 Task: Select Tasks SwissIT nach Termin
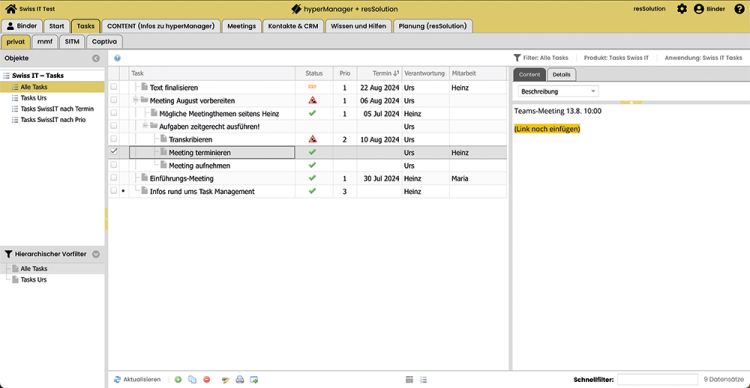(57, 109)
